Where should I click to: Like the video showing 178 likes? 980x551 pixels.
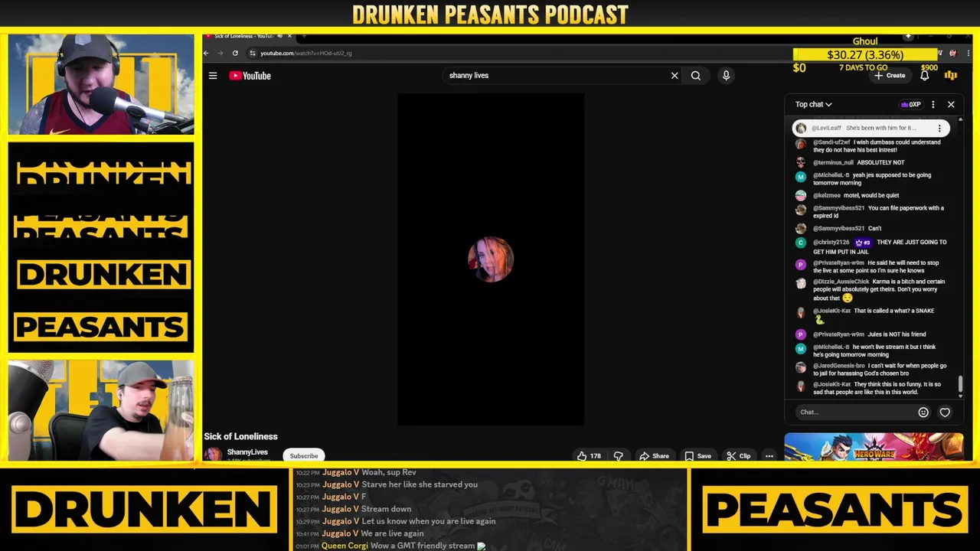point(590,456)
